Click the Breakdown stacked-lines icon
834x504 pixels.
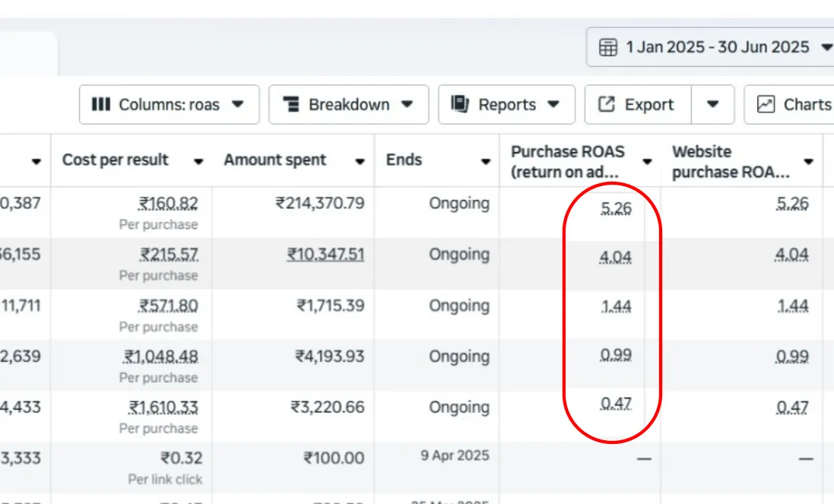click(291, 104)
